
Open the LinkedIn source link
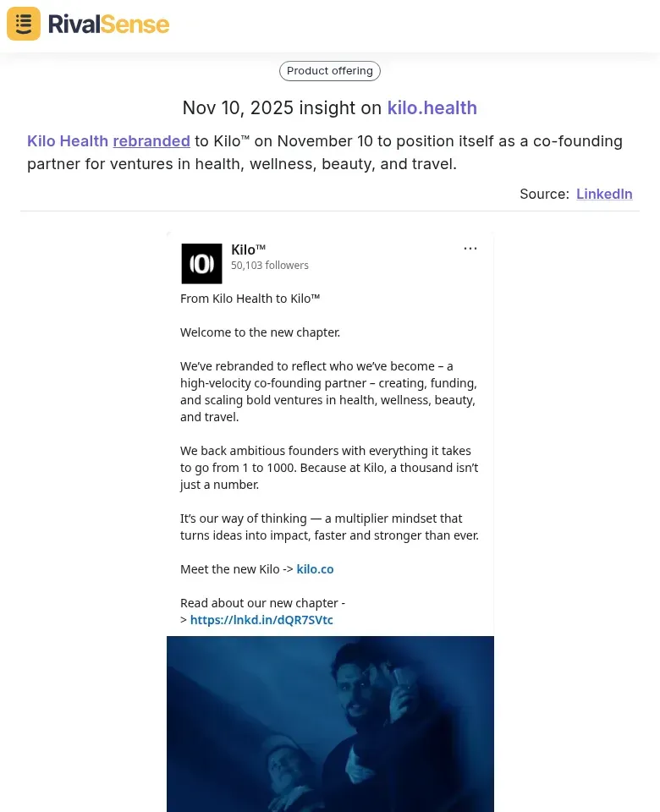(x=604, y=194)
